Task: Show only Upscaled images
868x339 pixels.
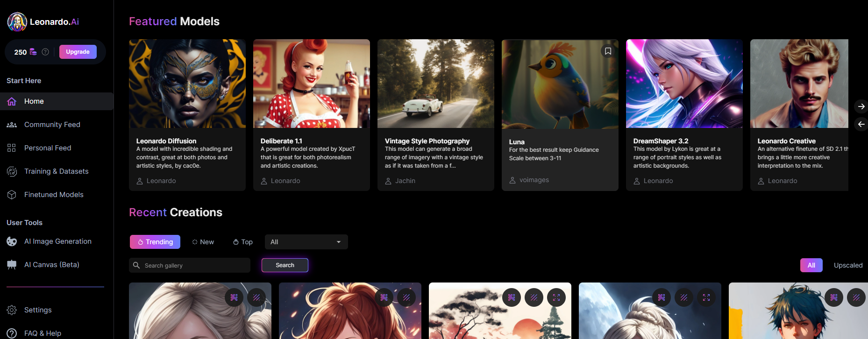Action: coord(848,265)
